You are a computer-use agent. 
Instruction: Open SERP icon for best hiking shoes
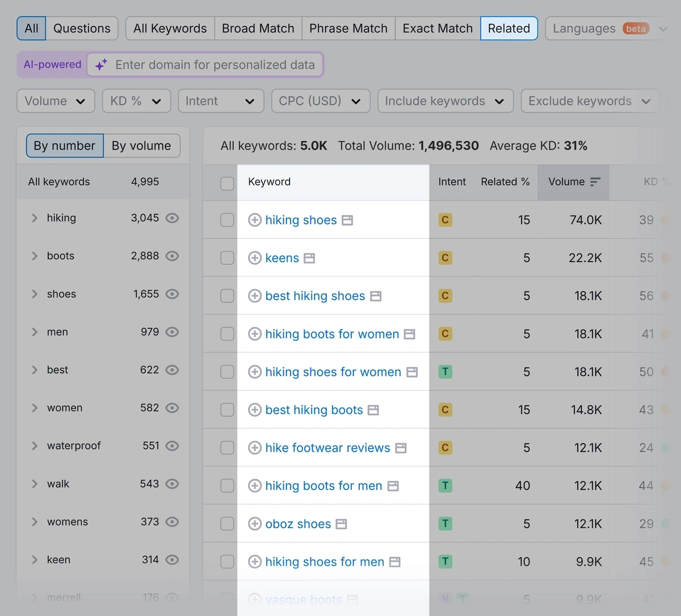[x=376, y=296]
